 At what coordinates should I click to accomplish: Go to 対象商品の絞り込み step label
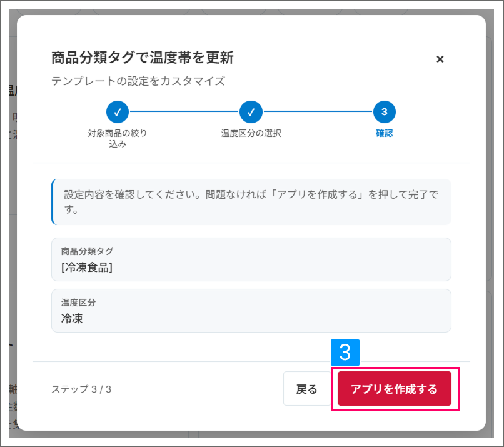click(x=118, y=139)
